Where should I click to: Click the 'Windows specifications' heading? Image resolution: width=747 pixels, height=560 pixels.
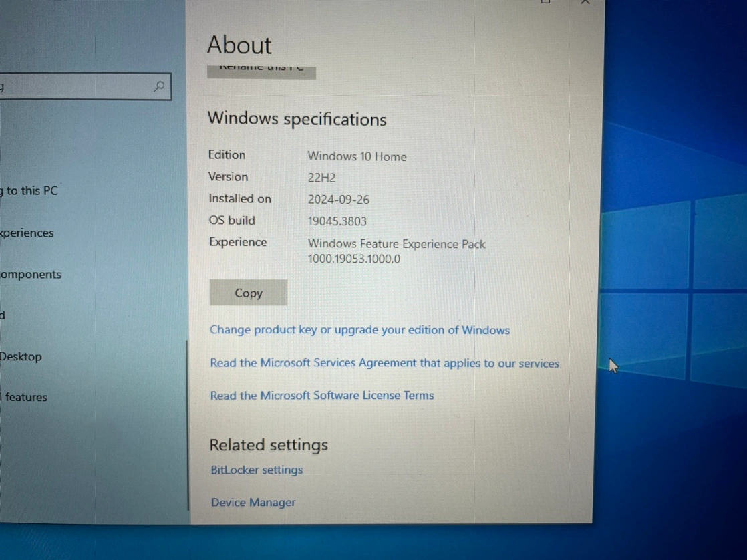coord(297,119)
